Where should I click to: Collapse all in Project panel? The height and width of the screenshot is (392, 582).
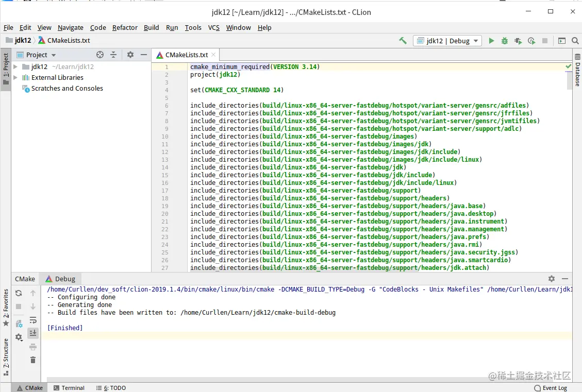113,55
